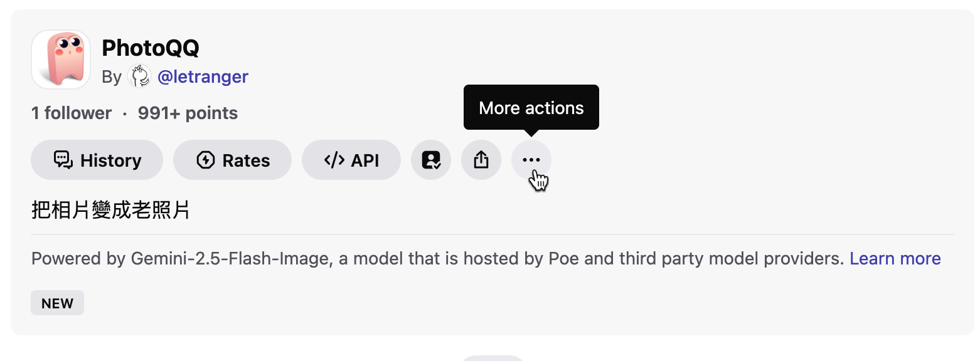Viewport: 980px width, 361px height.
Task: Click the PhotoQQ bot title
Action: 151,48
